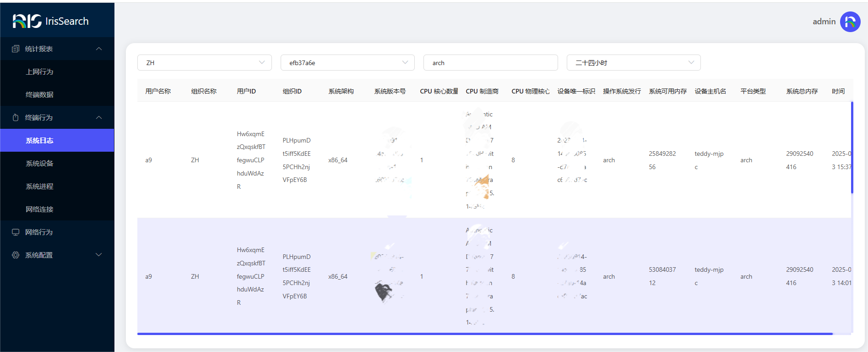Viewport: 868px width, 352px height.
Task: Expand the 系统配置 chevron
Action: point(99,255)
